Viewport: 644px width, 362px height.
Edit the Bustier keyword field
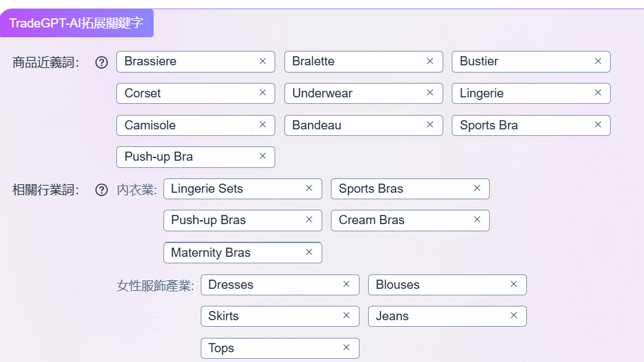tap(531, 61)
